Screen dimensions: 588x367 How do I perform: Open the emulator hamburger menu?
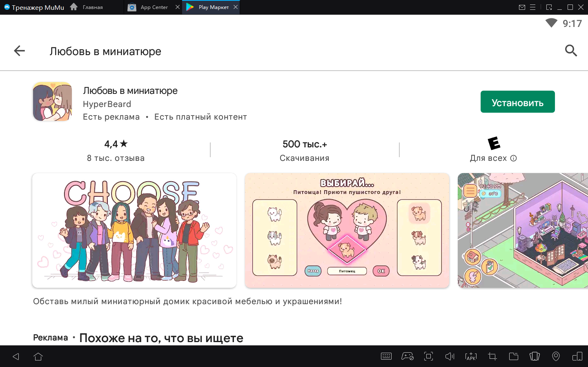tap(532, 7)
